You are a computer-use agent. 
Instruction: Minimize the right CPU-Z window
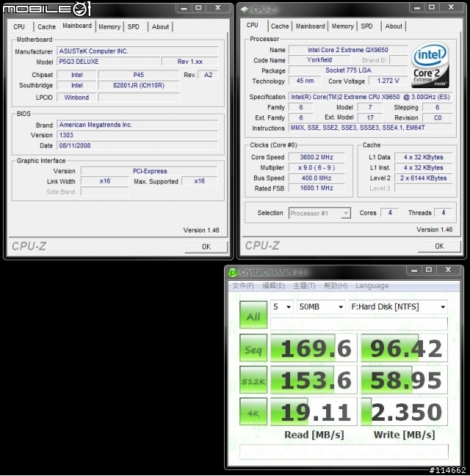click(417, 7)
